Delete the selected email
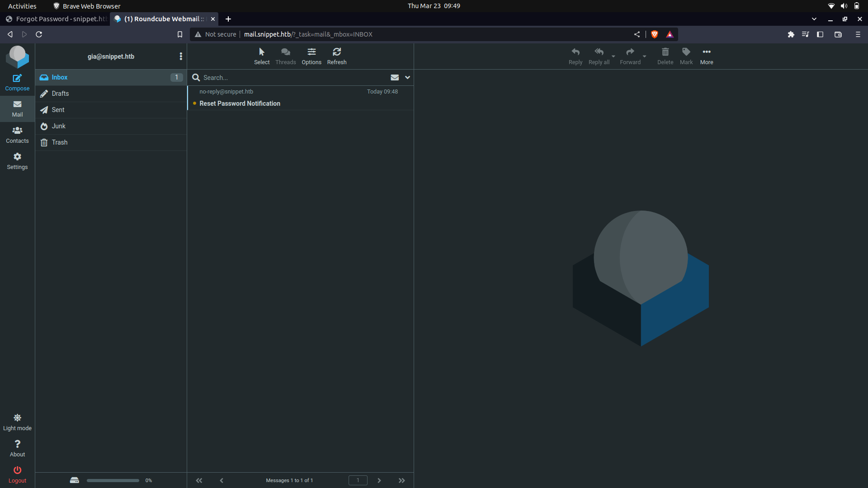The image size is (868, 488). pos(665,55)
